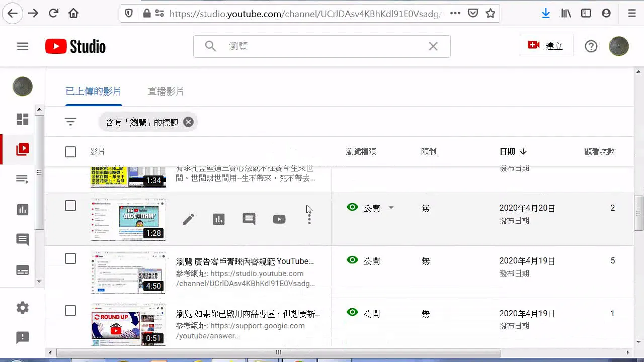The image size is (644, 362).
Task: Clear the search box with the X
Action: point(433,46)
